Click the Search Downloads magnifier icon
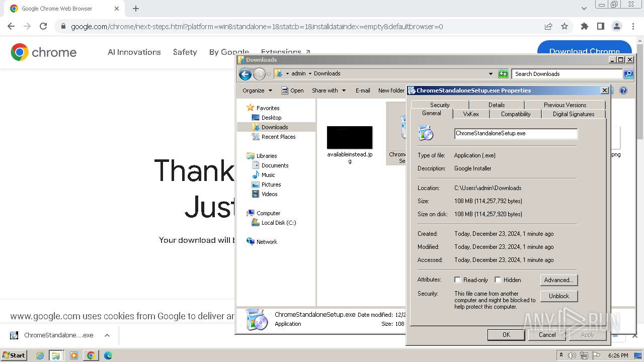The width and height of the screenshot is (644, 362). pos(628,74)
